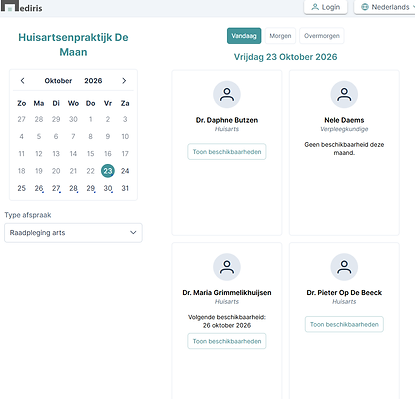Screen dimensions: 415x399
Task: Select 30 in the last calendar row
Action: click(x=108, y=188)
